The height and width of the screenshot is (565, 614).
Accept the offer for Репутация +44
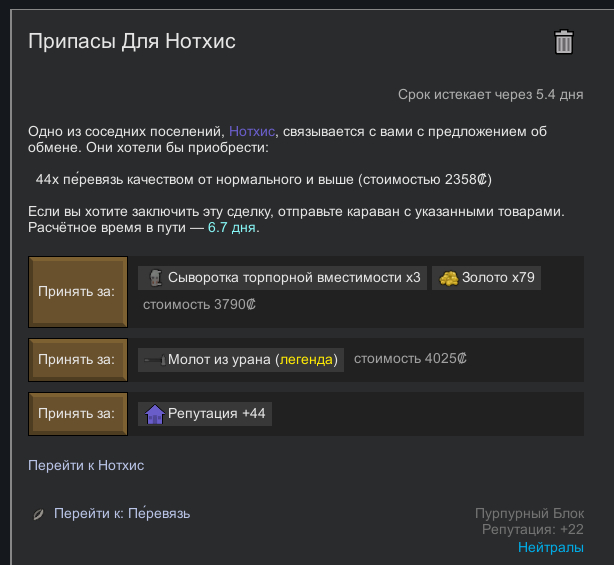(x=78, y=414)
